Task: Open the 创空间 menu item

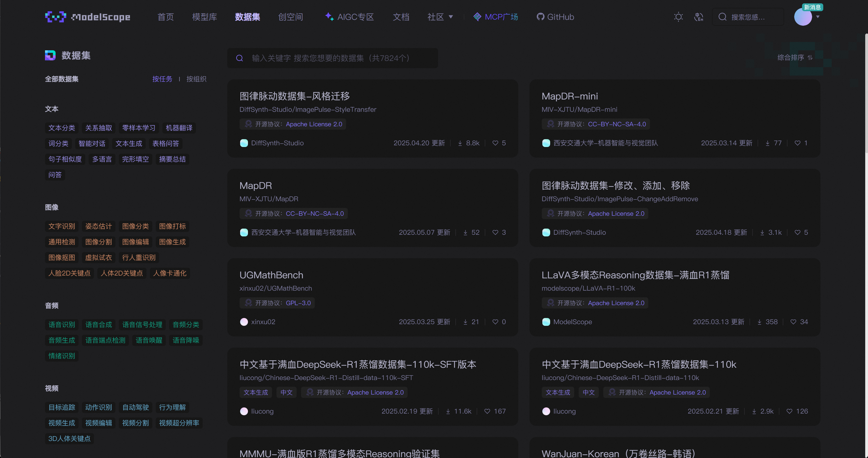Action: coord(291,17)
